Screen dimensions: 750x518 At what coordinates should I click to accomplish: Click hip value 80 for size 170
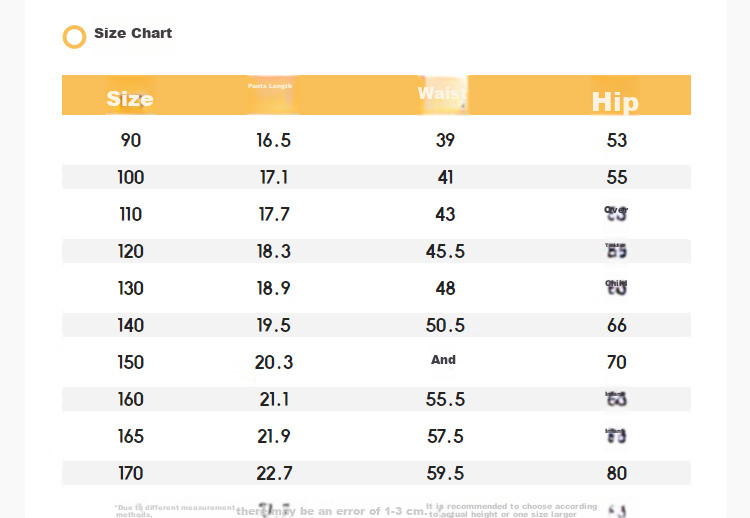point(617,474)
